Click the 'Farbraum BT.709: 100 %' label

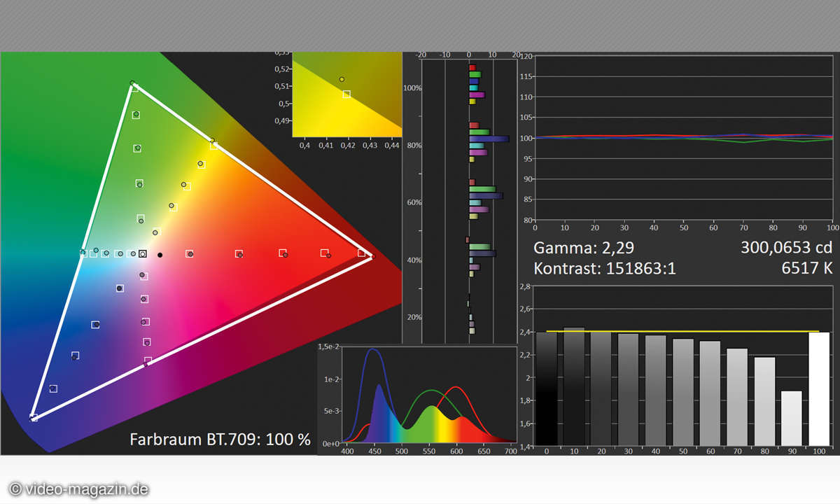tap(220, 440)
